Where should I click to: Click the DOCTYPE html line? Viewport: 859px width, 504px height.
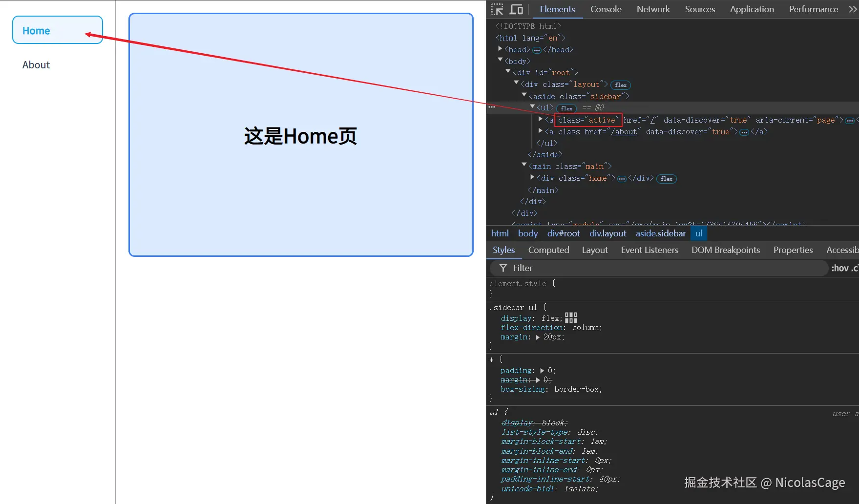(x=528, y=26)
